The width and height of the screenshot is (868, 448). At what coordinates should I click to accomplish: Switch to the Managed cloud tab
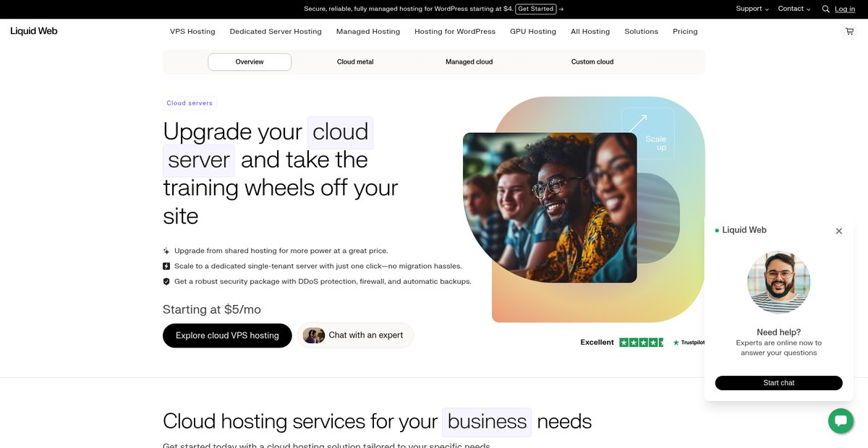[x=469, y=62]
